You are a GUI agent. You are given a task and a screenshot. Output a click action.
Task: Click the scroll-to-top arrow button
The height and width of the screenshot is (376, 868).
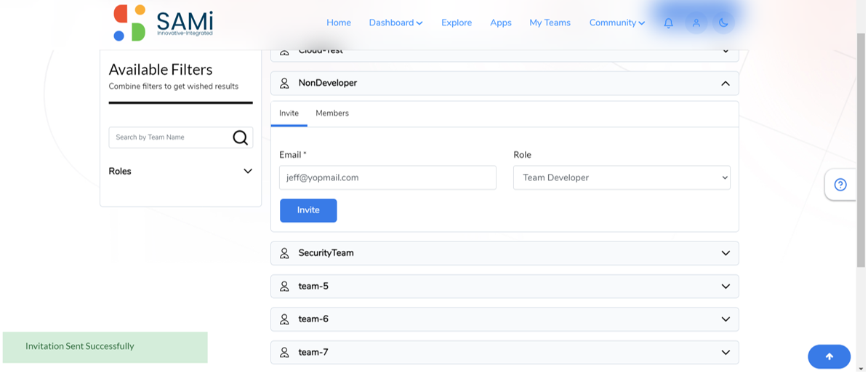(x=829, y=356)
